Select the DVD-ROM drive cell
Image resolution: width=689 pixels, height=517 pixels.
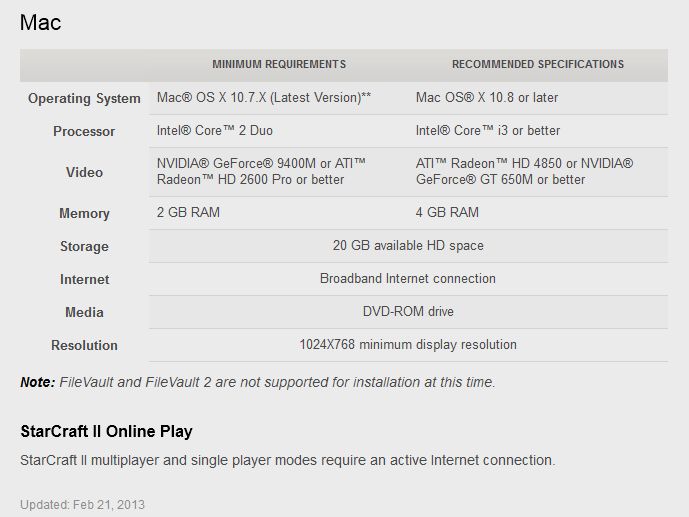click(x=408, y=311)
